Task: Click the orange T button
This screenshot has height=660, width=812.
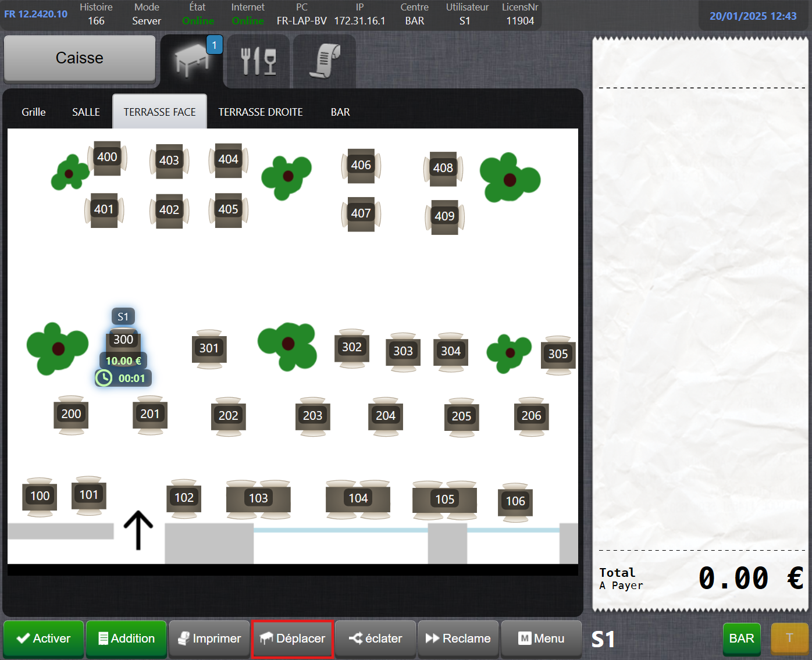Action: [x=789, y=638]
